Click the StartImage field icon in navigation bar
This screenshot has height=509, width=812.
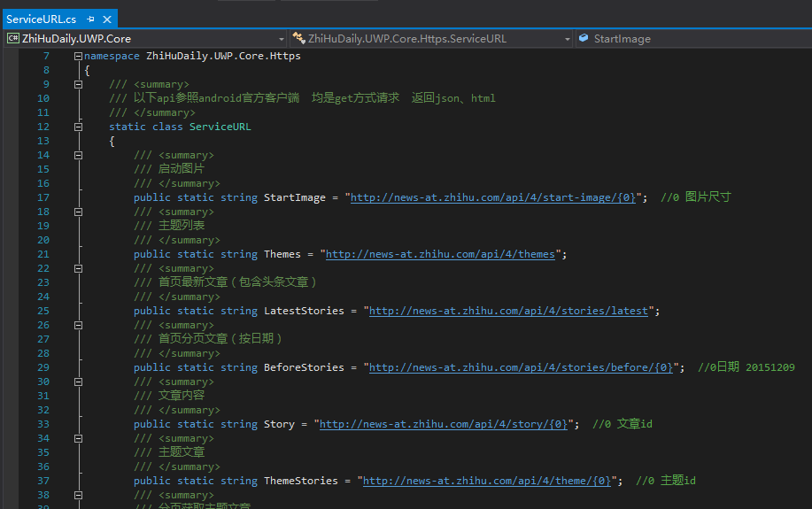pyautogui.click(x=584, y=39)
